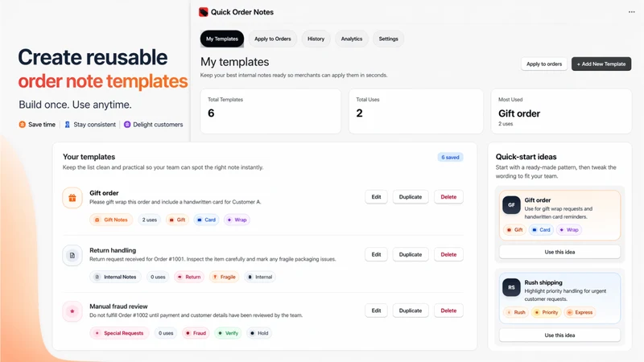Click the Save time clock icon

[23, 125]
